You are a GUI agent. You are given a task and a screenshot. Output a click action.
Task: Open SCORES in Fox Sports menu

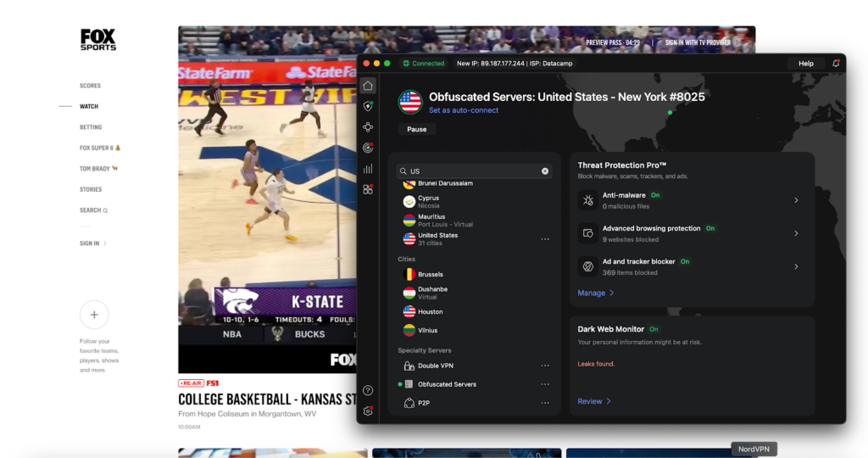click(90, 86)
